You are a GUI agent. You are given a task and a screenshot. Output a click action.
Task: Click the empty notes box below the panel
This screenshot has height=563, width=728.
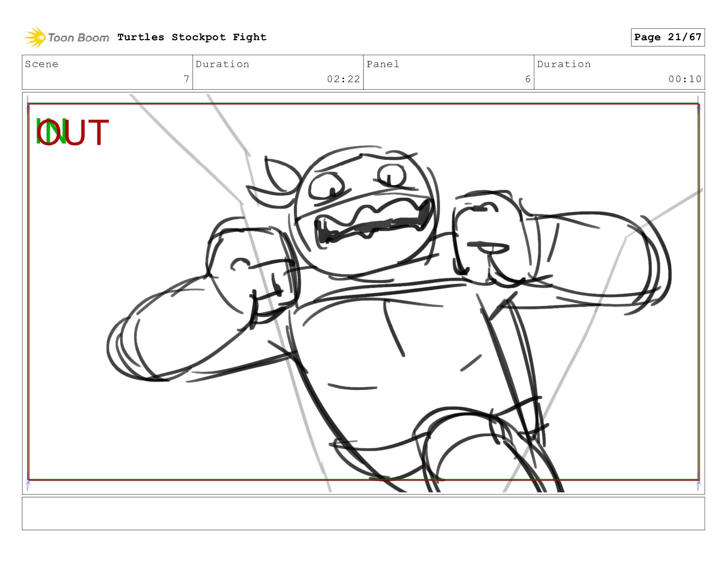pyautogui.click(x=363, y=514)
